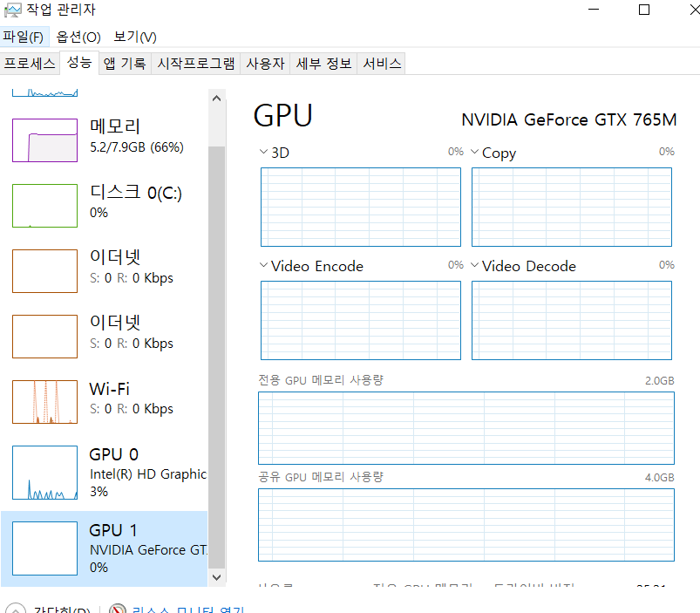Click the sidebar vertical scrollbar thumb
700x613 pixels.
217,358
